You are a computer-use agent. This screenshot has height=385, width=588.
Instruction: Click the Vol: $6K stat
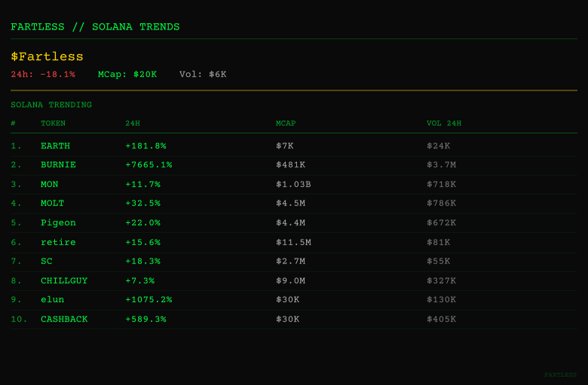pyautogui.click(x=203, y=75)
